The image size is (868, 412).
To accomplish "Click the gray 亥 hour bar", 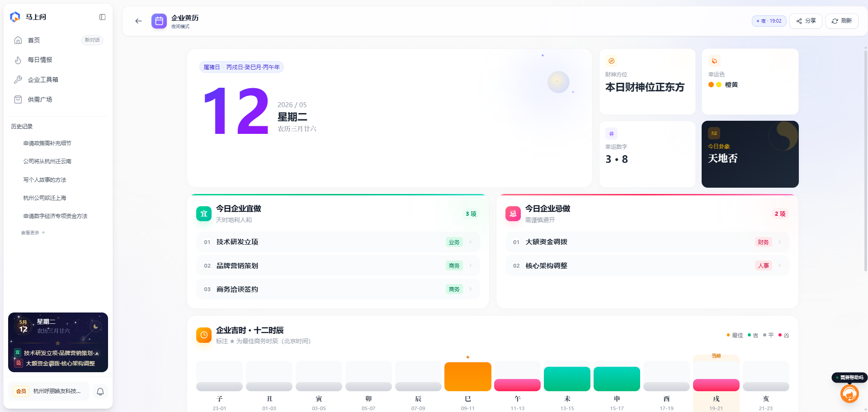I will 766,387.
